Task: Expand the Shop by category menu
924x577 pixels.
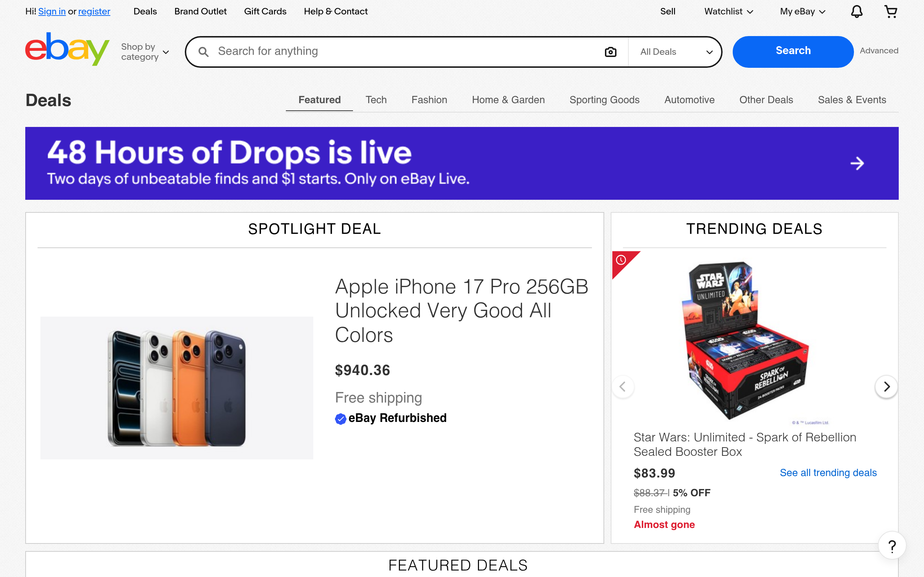Action: coord(145,52)
